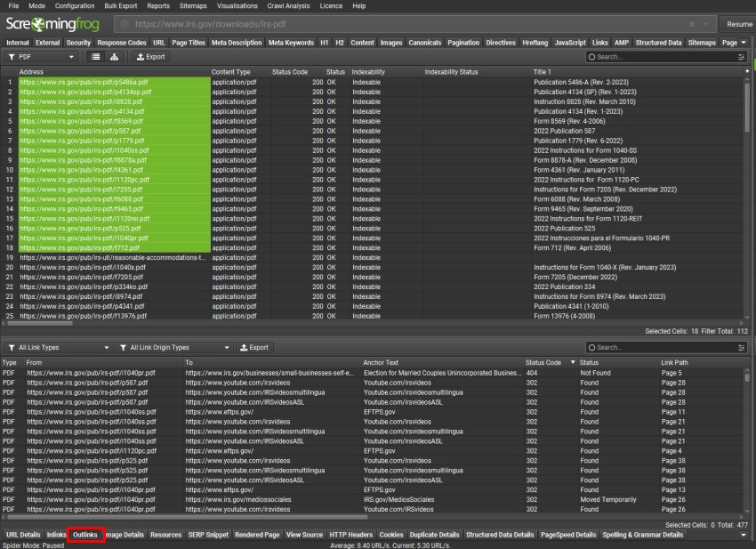Select the row for i1040x.pdf
The height and width of the screenshot is (549, 756).
point(371,267)
